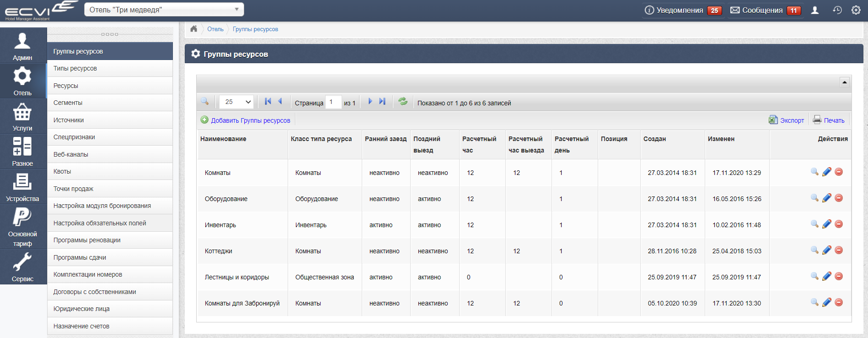Open the Устройства section

coord(23,187)
